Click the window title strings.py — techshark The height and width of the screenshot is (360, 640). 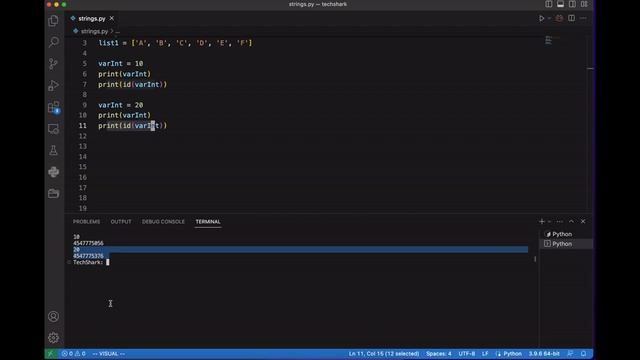(x=318, y=4)
